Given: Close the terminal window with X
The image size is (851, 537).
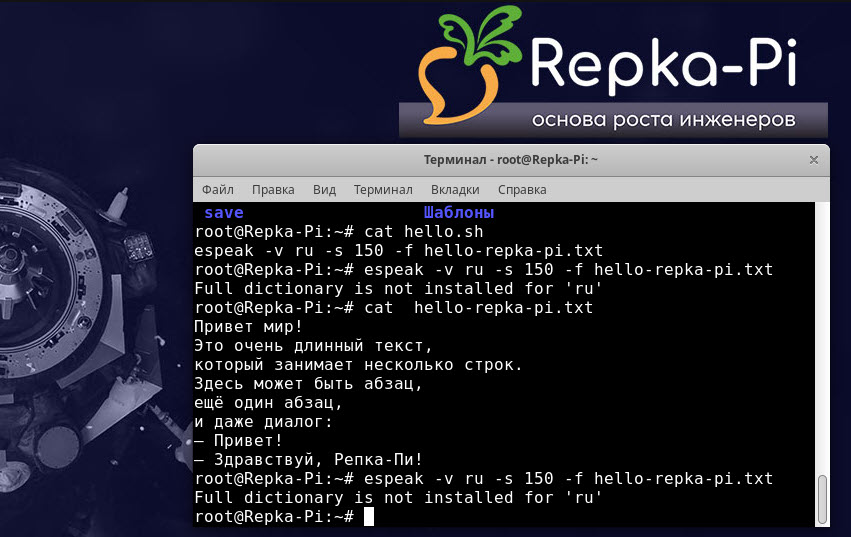Looking at the screenshot, I should pyautogui.click(x=813, y=160).
